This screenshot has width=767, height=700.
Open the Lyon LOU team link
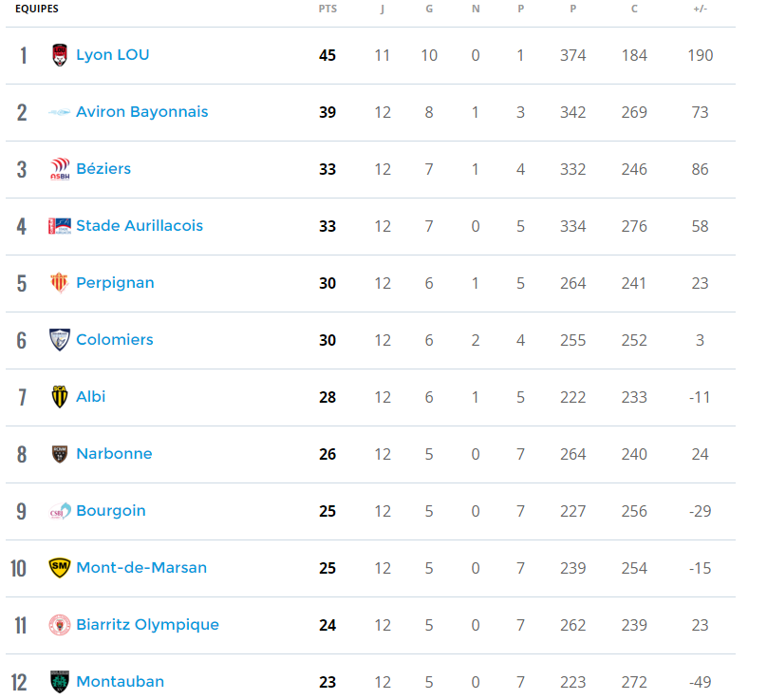[113, 55]
